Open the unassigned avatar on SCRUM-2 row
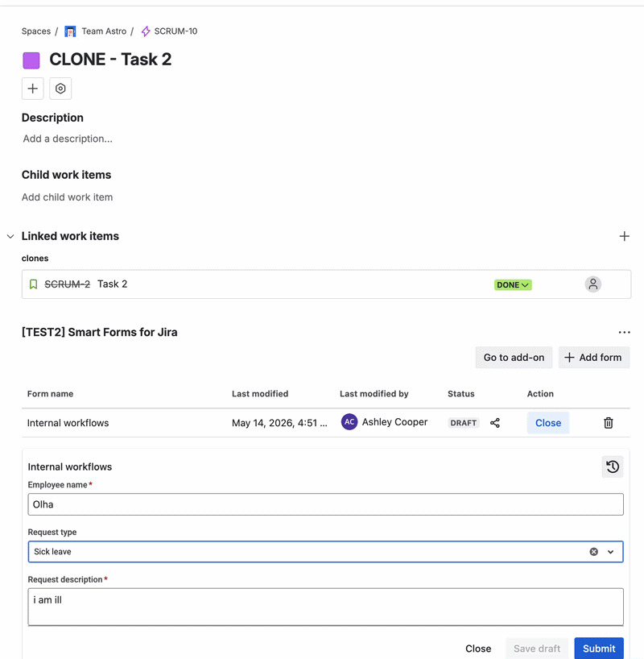This screenshot has width=644, height=659. (x=593, y=284)
